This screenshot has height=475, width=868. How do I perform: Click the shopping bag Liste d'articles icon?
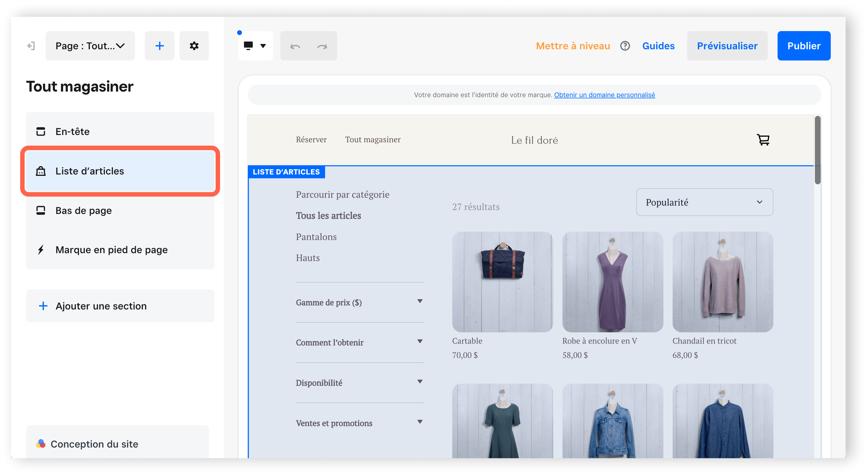click(41, 171)
